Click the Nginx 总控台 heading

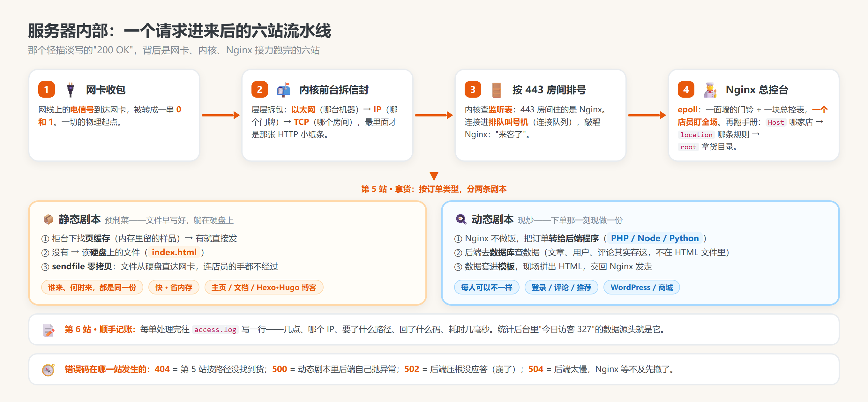pos(757,90)
